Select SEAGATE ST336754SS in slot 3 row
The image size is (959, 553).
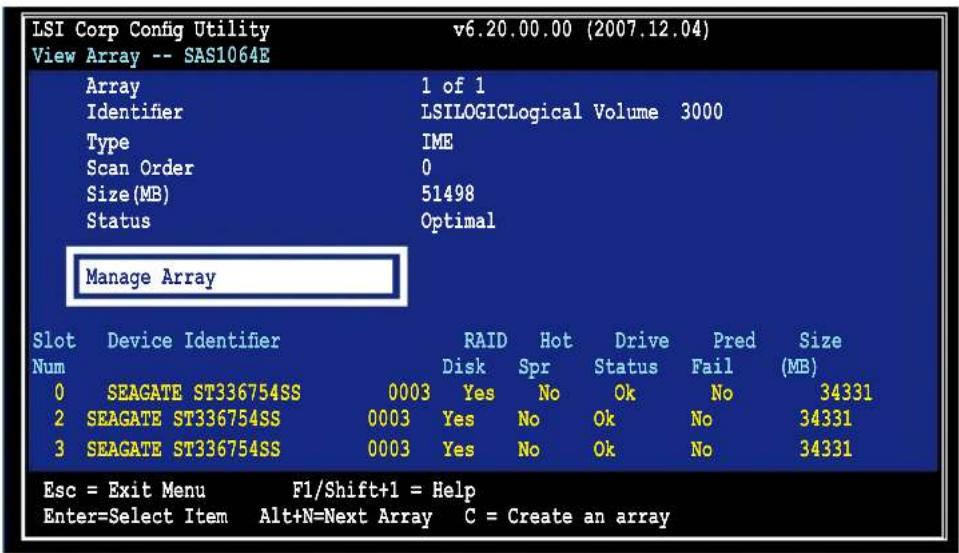(183, 449)
